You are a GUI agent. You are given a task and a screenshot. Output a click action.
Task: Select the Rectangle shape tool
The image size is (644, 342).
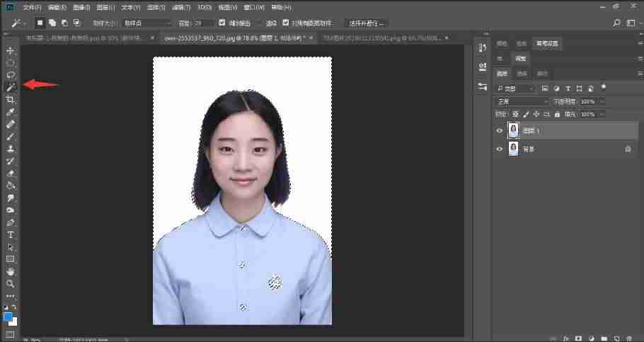click(11, 259)
